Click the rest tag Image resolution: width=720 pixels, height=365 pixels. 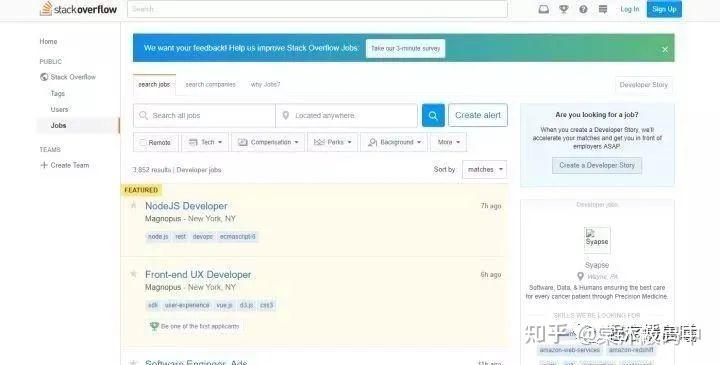click(x=180, y=236)
